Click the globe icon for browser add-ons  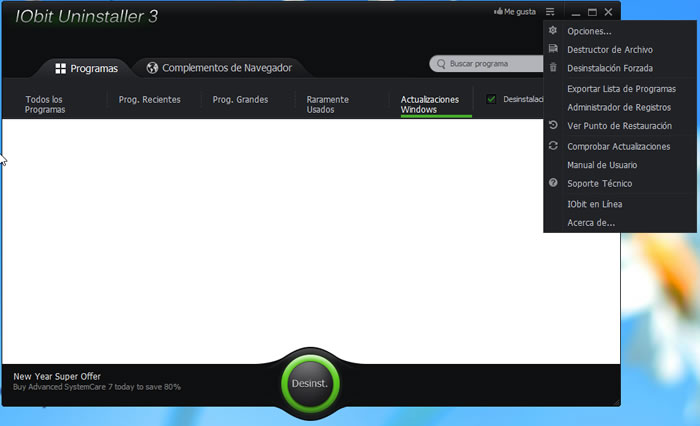152,68
